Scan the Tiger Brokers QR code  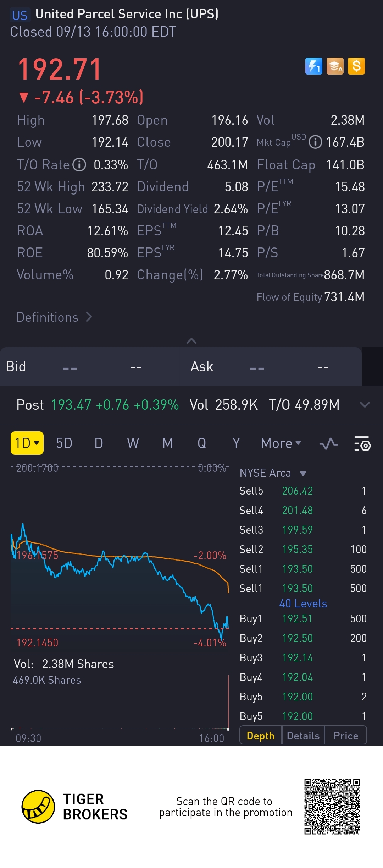tap(332, 807)
